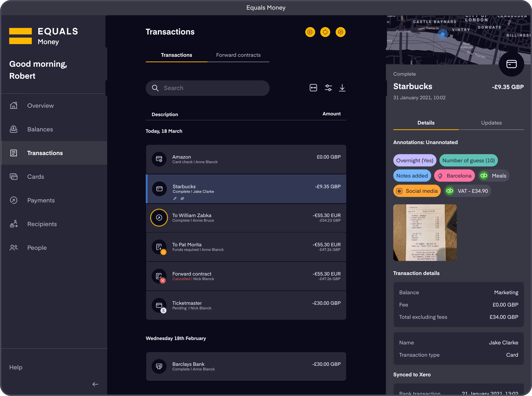Click the Description column header

pos(165,114)
